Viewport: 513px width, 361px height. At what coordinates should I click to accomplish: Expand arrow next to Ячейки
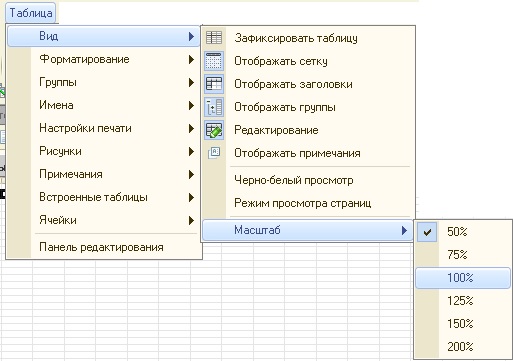point(191,220)
